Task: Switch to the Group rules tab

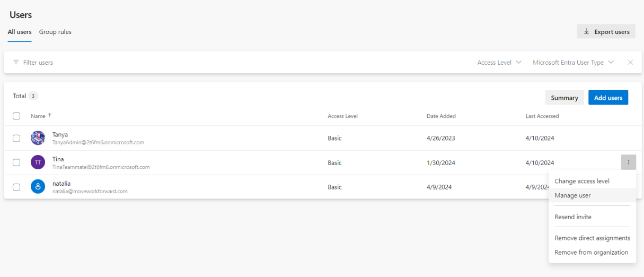Action: pos(55,32)
